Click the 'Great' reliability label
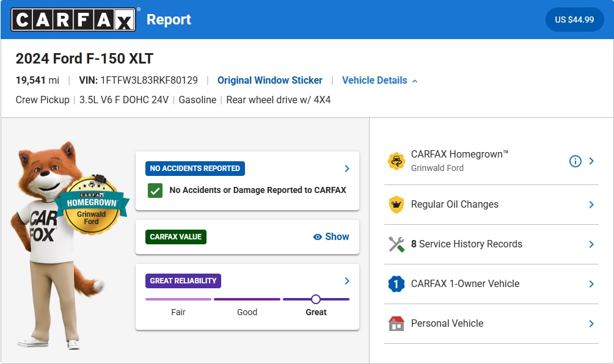This screenshot has height=364, width=614. tap(316, 312)
